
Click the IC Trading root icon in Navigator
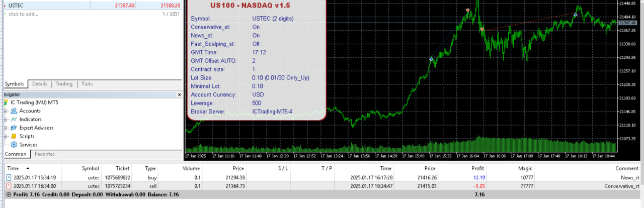(6, 102)
